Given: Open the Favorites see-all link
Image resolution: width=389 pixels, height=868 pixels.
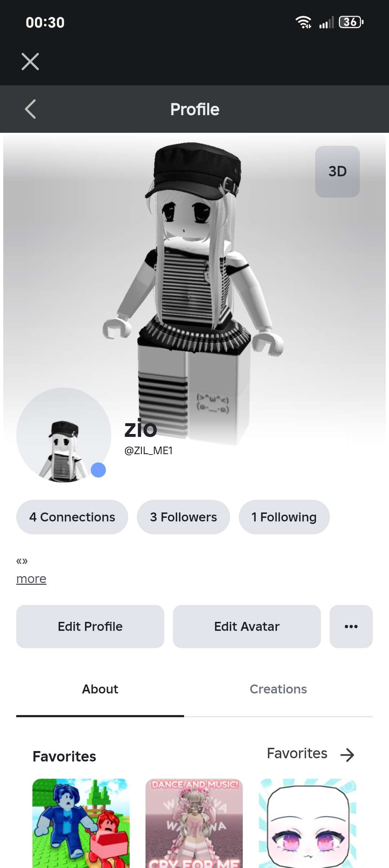Looking at the screenshot, I should [x=297, y=754].
